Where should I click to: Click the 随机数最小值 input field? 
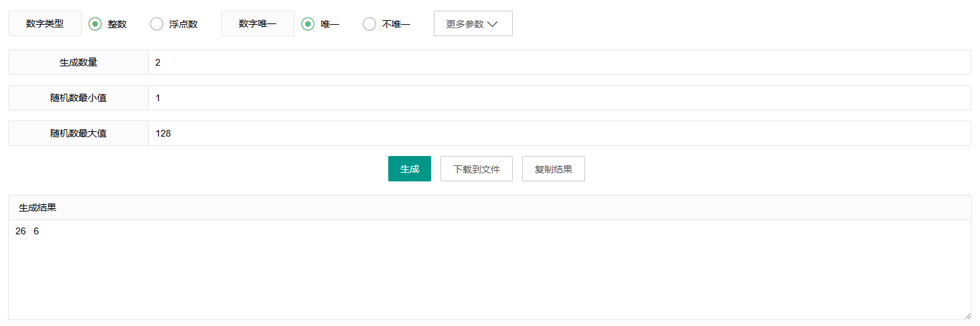coord(559,98)
